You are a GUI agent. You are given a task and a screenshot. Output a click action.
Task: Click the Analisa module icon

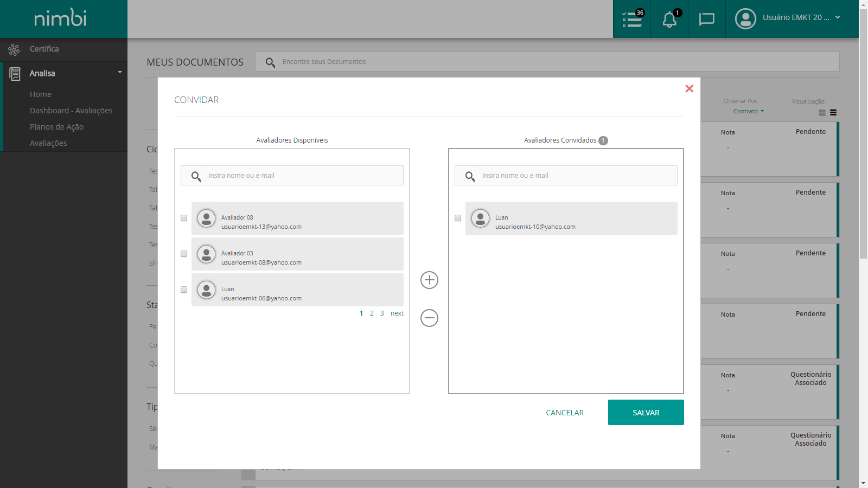[x=15, y=74]
